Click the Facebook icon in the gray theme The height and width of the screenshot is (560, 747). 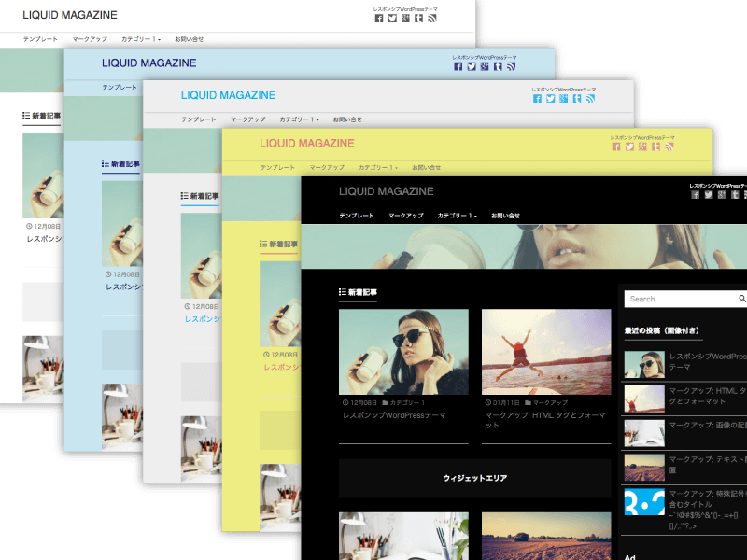(537, 99)
